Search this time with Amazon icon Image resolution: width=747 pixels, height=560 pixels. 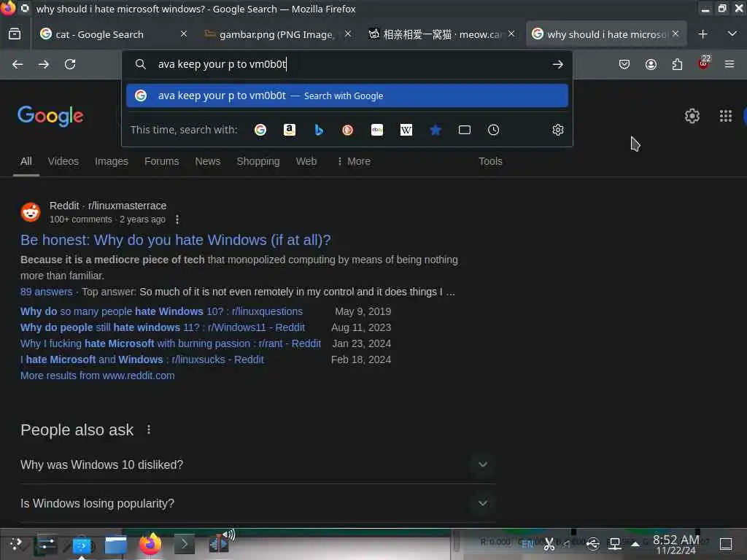click(x=290, y=130)
